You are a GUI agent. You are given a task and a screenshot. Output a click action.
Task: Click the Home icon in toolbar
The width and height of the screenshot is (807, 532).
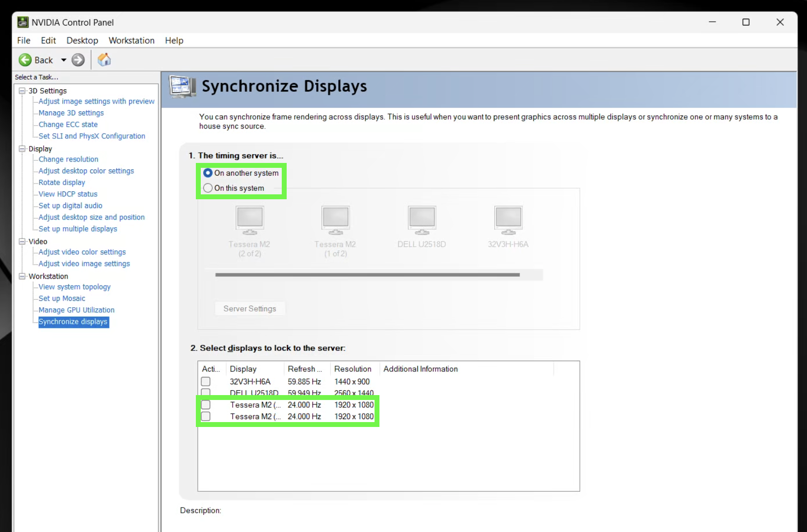(104, 60)
